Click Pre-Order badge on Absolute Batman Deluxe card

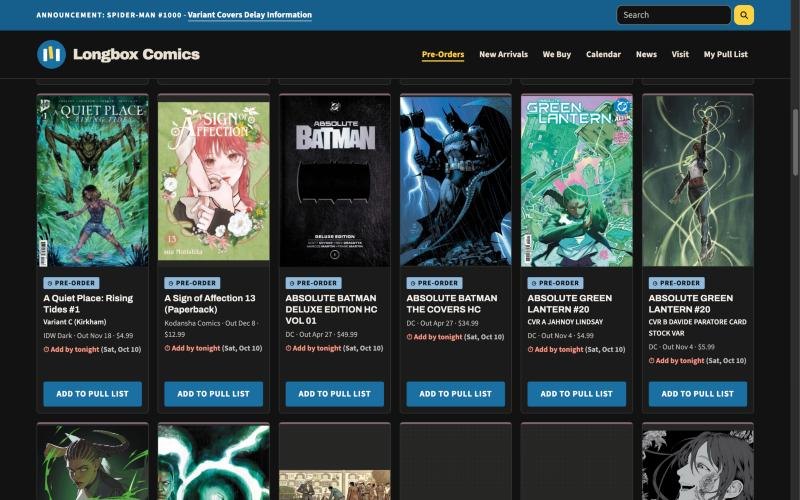(x=313, y=283)
